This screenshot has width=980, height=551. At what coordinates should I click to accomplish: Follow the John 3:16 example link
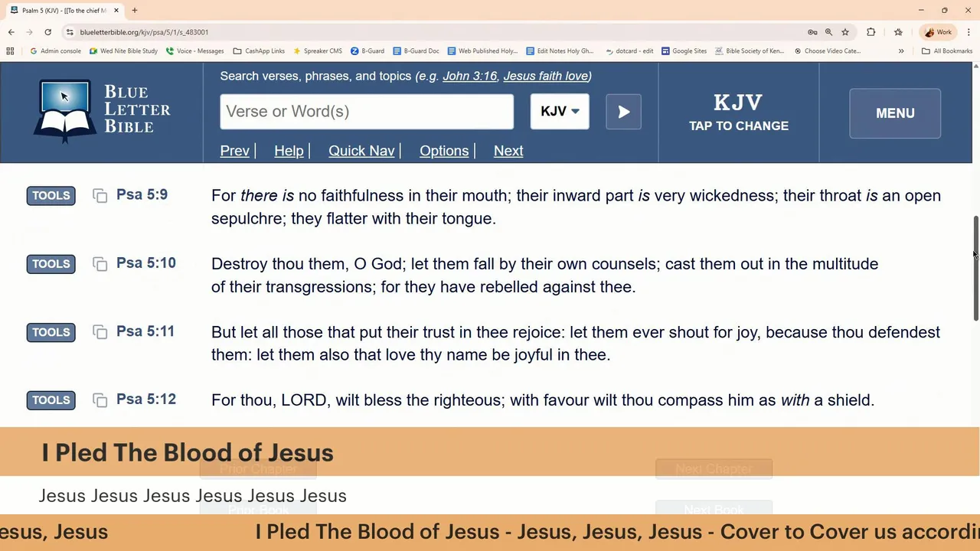[469, 76]
